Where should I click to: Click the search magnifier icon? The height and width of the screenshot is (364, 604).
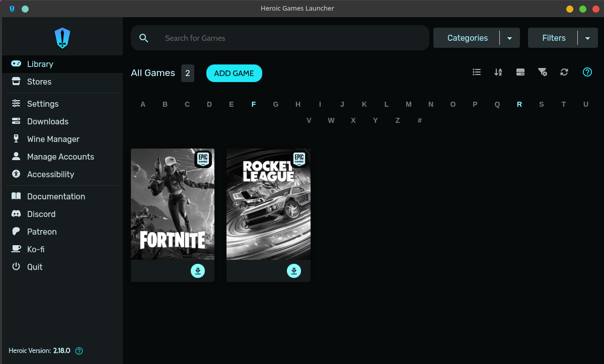point(144,38)
